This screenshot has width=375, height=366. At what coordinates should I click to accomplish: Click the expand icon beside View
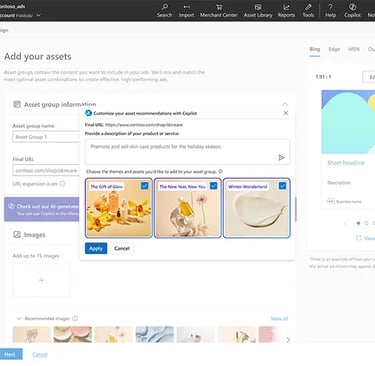[x=359, y=238]
